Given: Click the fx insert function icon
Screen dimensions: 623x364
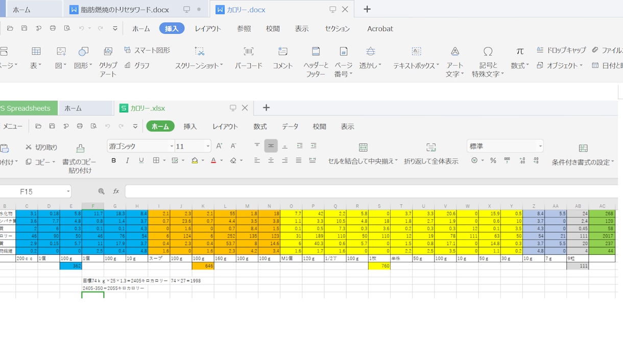Looking at the screenshot, I should click(116, 191).
